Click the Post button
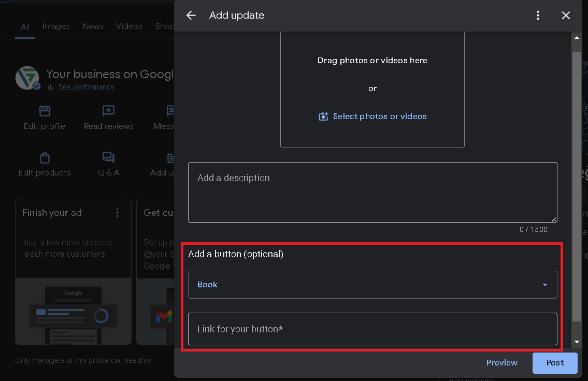This screenshot has height=381, width=588. pos(554,362)
